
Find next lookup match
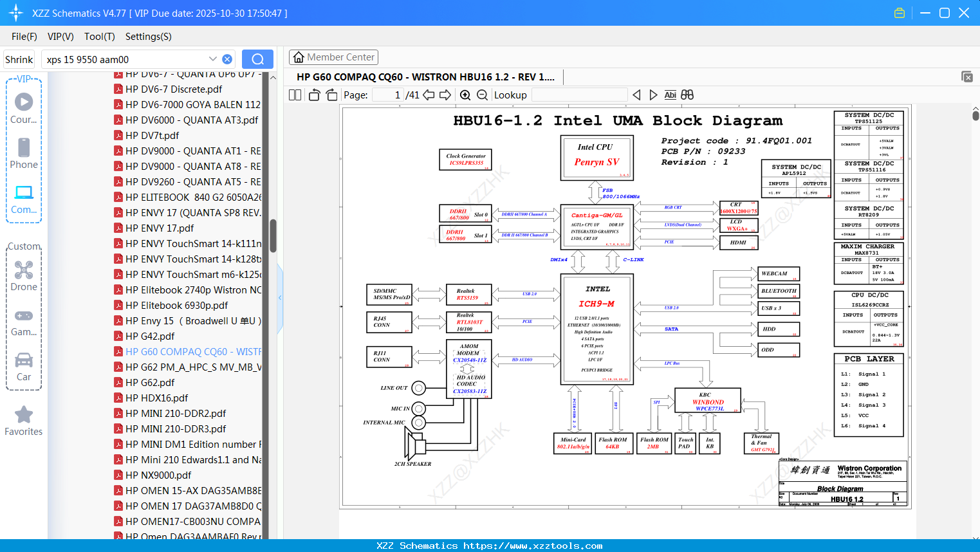coord(653,95)
